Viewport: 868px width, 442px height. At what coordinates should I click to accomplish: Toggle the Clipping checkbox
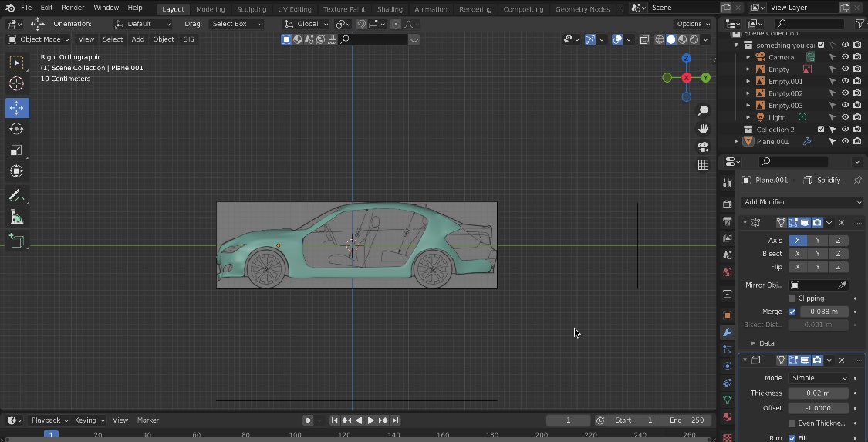coord(792,299)
